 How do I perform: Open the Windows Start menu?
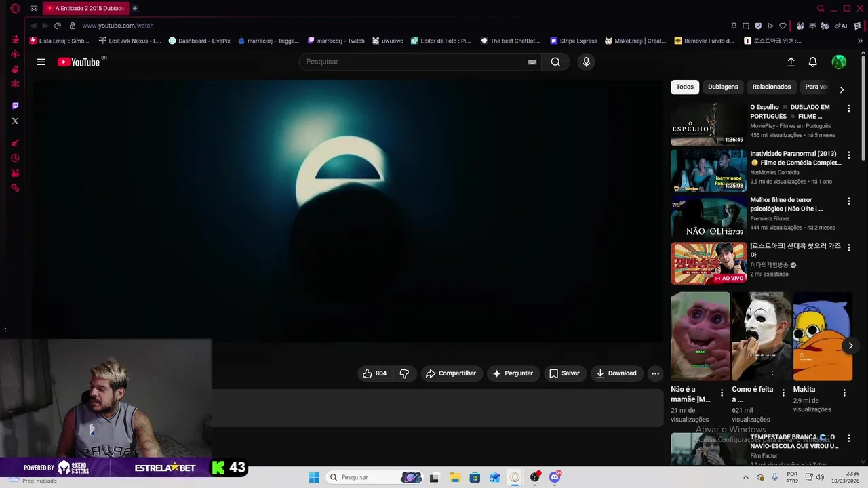pos(314,477)
